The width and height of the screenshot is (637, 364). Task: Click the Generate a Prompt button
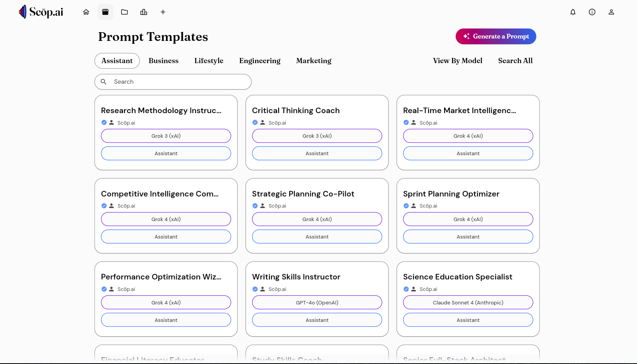point(496,37)
